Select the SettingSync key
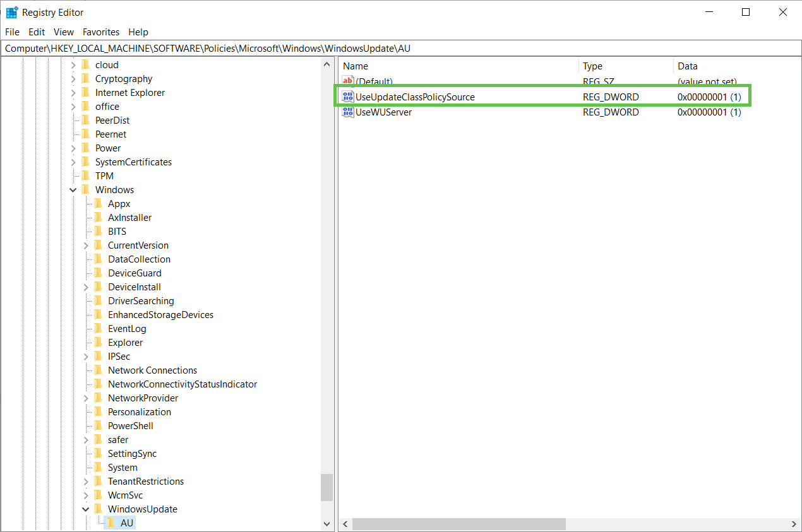 pos(132,453)
